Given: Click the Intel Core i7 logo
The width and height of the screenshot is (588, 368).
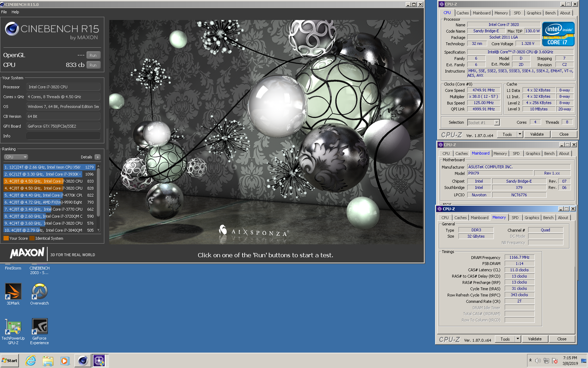Looking at the screenshot, I should 558,34.
